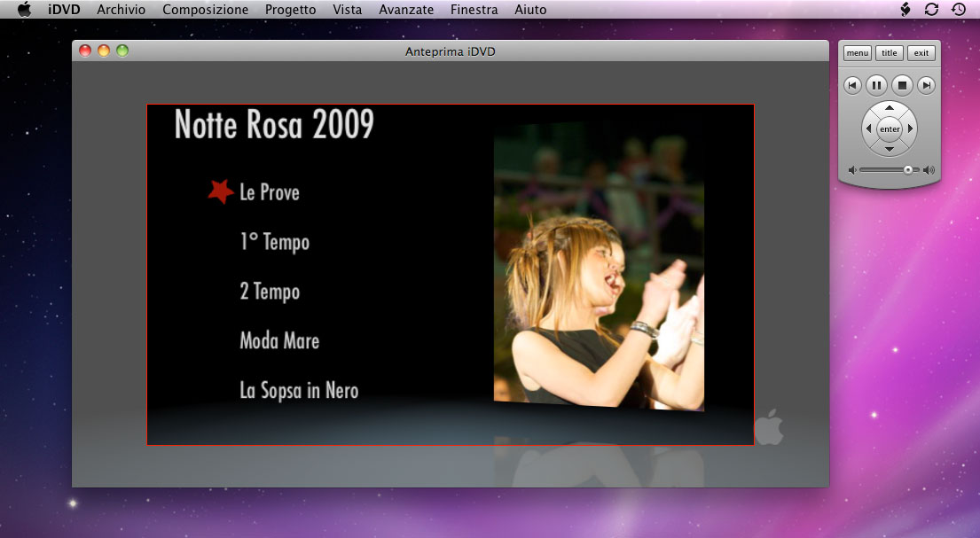Close the Anteprima iDVD window
980x538 pixels.
(85, 51)
